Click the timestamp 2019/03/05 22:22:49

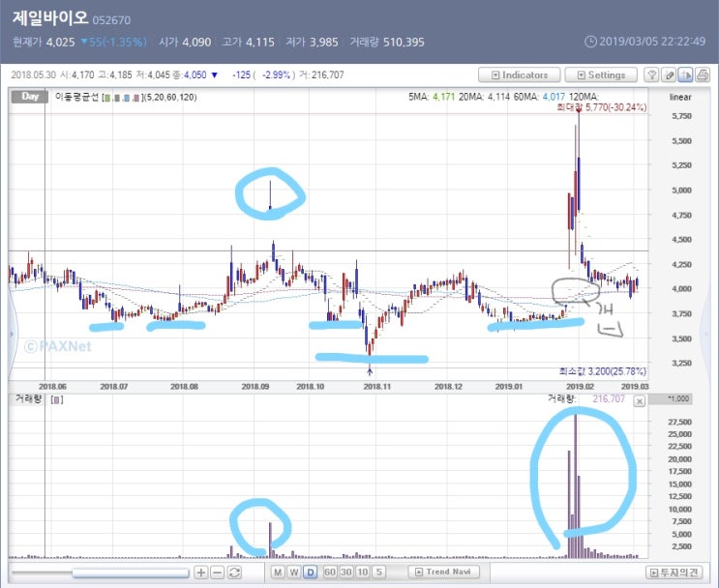point(652,42)
